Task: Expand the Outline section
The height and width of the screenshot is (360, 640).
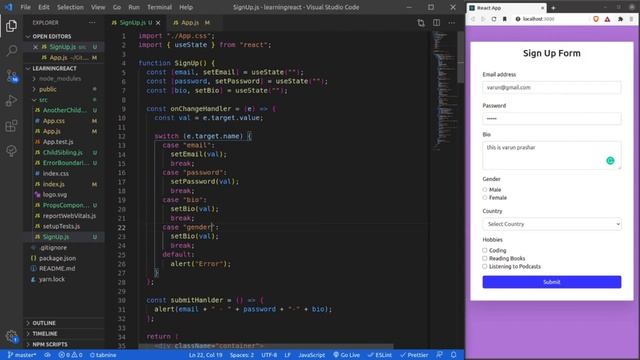Action: coord(64,323)
